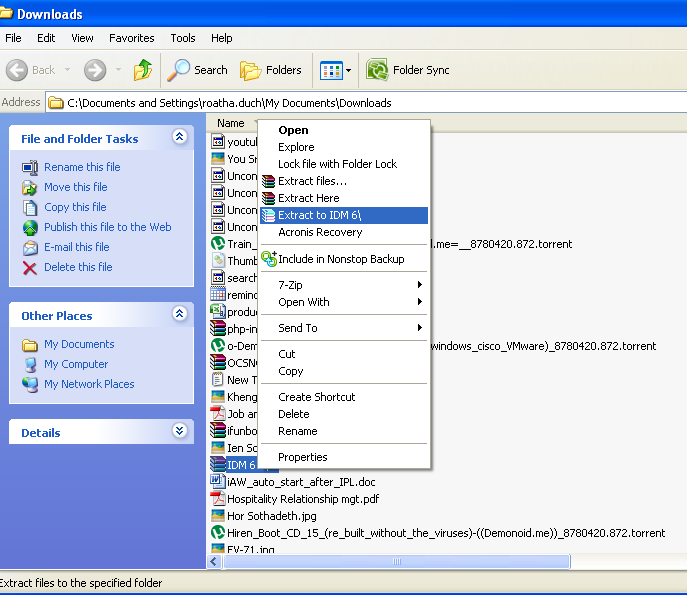The image size is (687, 595).
Task: Expand the Details panel
Action: click(180, 431)
